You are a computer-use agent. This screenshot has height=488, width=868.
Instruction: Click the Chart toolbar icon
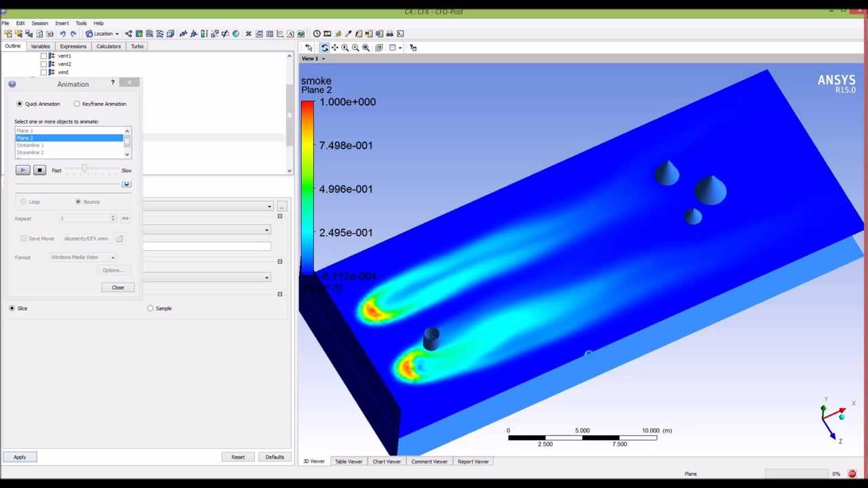pos(280,33)
